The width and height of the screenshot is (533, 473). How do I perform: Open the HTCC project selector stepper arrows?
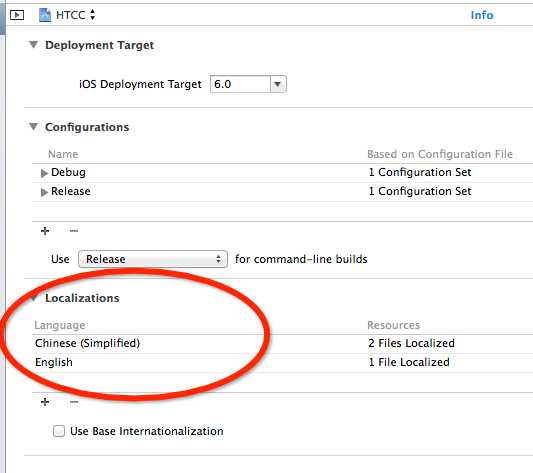coord(92,15)
